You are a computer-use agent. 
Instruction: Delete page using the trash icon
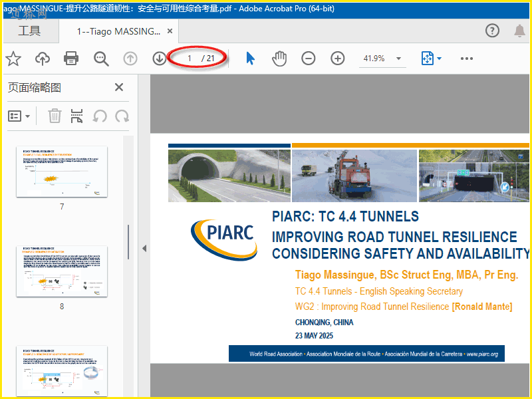click(x=55, y=116)
